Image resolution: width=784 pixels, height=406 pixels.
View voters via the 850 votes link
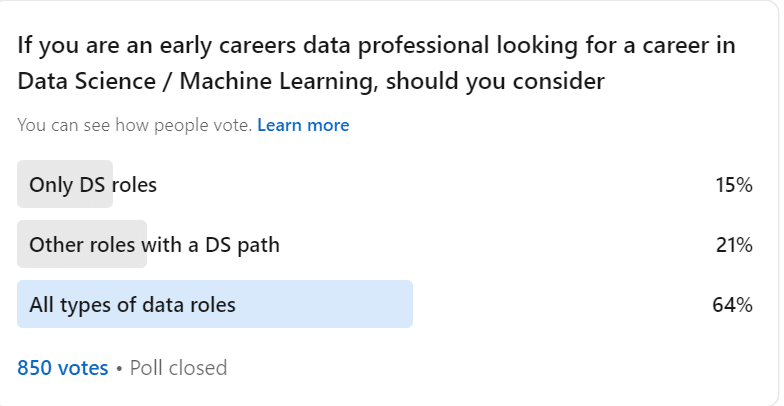point(62,368)
